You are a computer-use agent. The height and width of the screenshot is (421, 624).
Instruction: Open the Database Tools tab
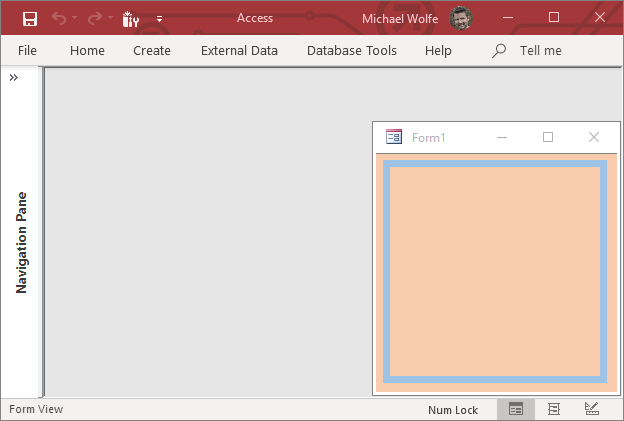click(352, 51)
